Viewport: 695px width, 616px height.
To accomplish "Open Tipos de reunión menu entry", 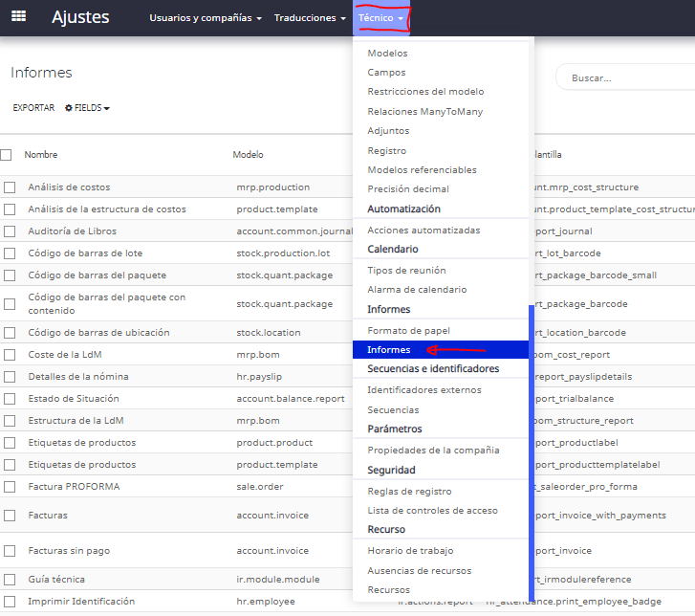I will point(406,270).
